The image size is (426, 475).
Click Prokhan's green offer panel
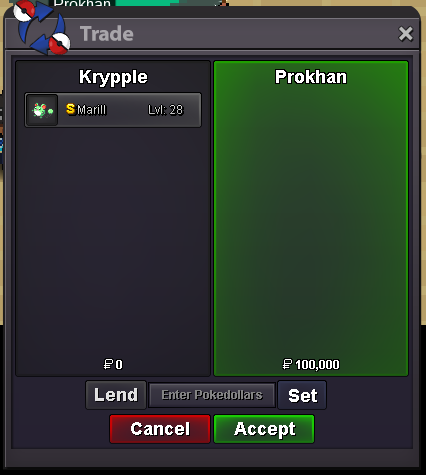pyautogui.click(x=311, y=218)
